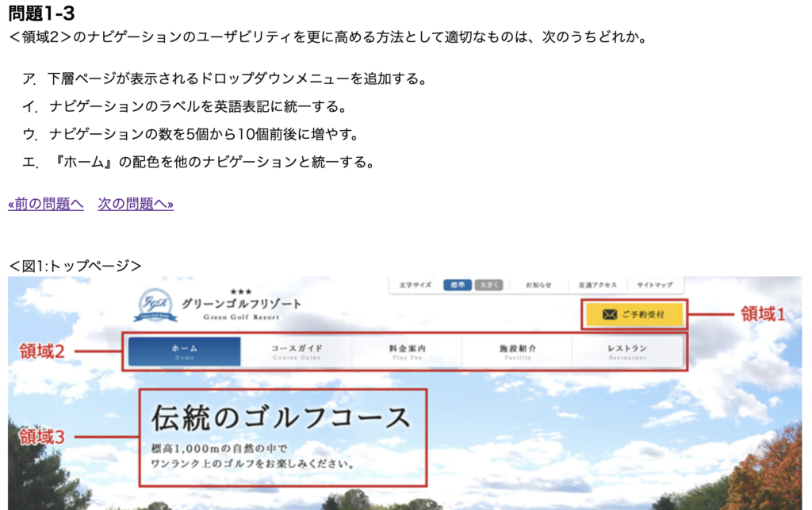Select the ホーム navigation tab
This screenshot has height=510, width=812.
[x=185, y=351]
